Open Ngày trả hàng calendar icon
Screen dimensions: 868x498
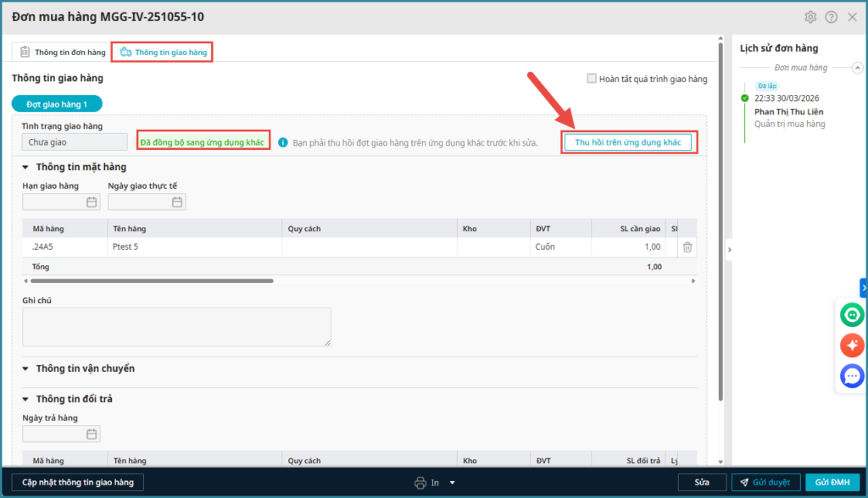click(92, 434)
